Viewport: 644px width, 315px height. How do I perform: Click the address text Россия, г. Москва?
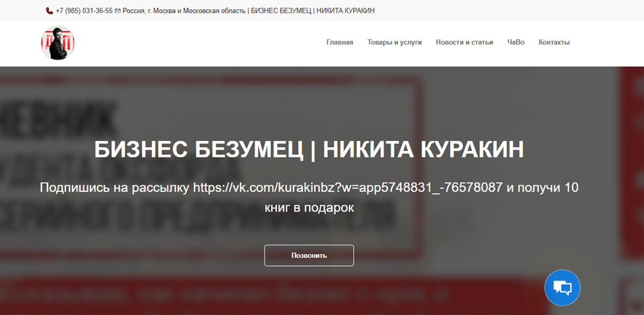pos(149,11)
